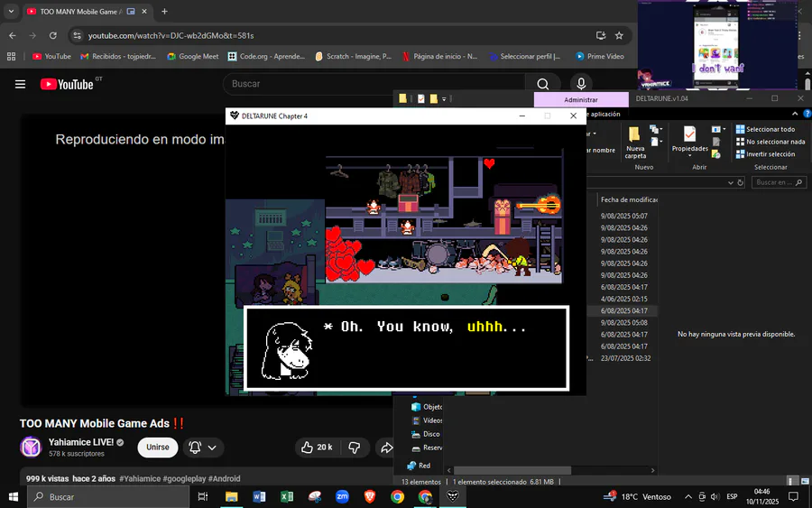Share the video using the arrow icon
This screenshot has height=508, width=812.
coord(386,448)
